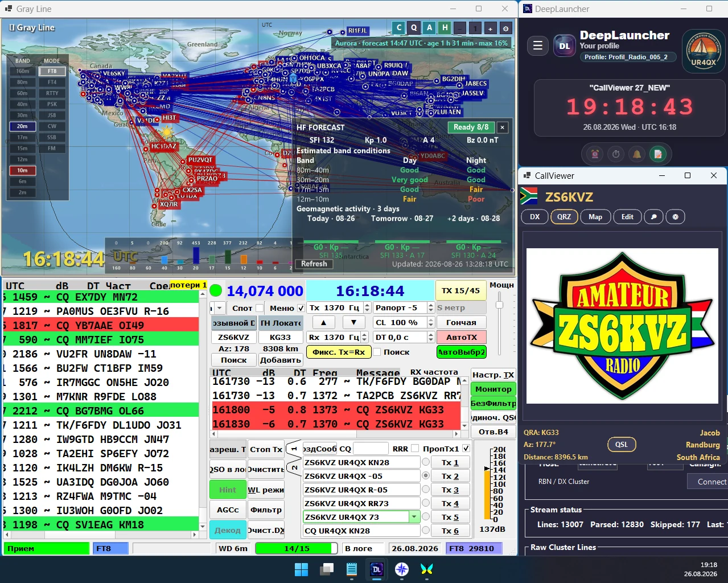Adjust the DT 0,0 c spinner
Screen dimensions: 728x583
click(431, 337)
